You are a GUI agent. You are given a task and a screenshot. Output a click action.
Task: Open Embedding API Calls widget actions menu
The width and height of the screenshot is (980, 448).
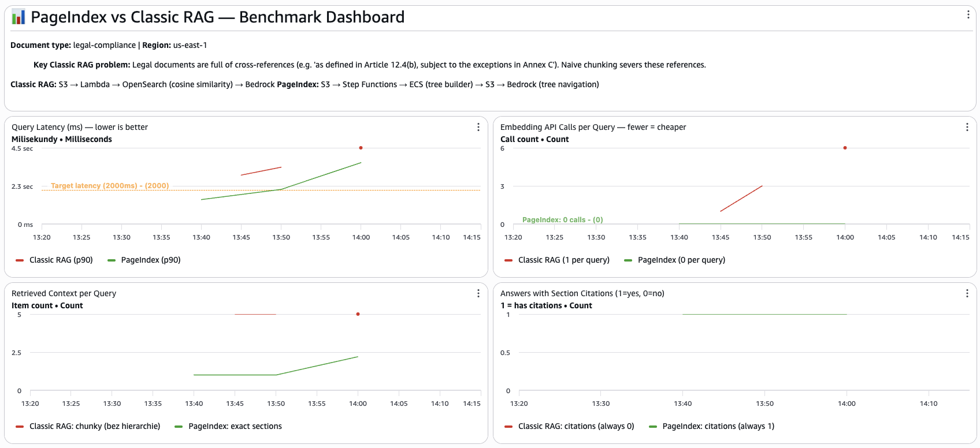tap(967, 127)
